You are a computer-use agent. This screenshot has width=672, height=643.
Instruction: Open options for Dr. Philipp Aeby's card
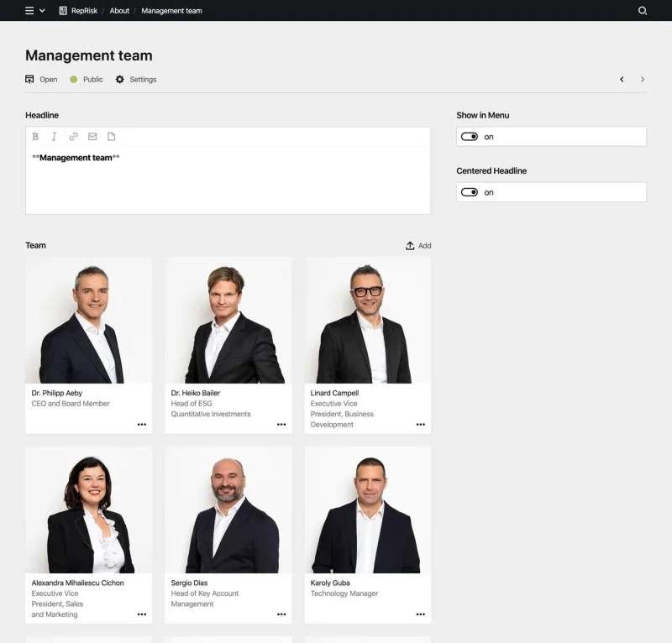pyautogui.click(x=143, y=425)
